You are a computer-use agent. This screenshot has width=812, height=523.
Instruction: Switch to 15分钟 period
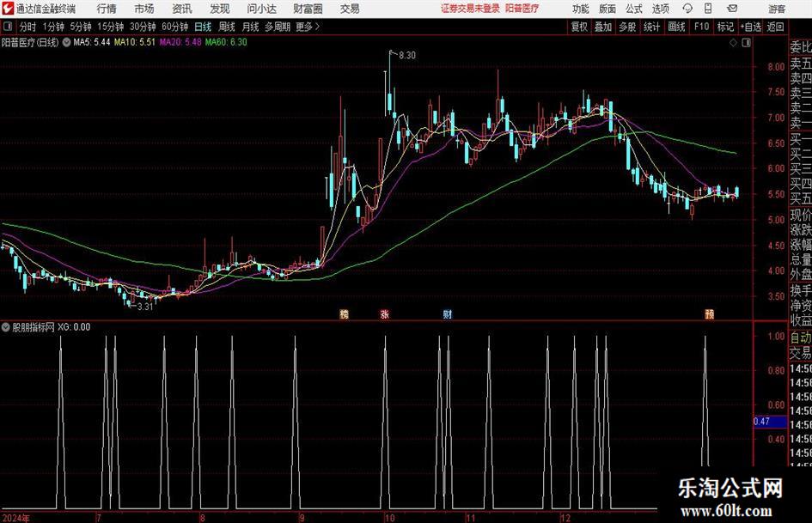click(111, 27)
